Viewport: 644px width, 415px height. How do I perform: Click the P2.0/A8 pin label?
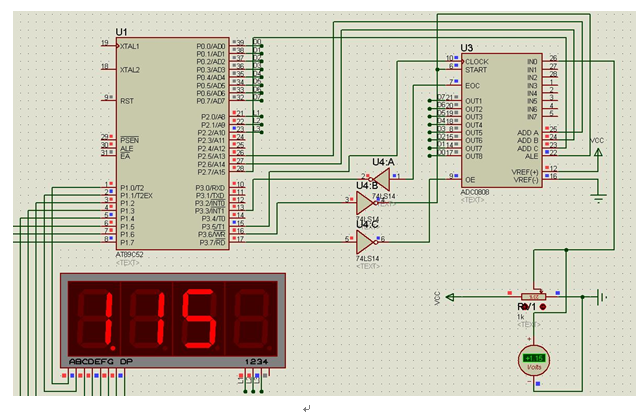click(213, 117)
